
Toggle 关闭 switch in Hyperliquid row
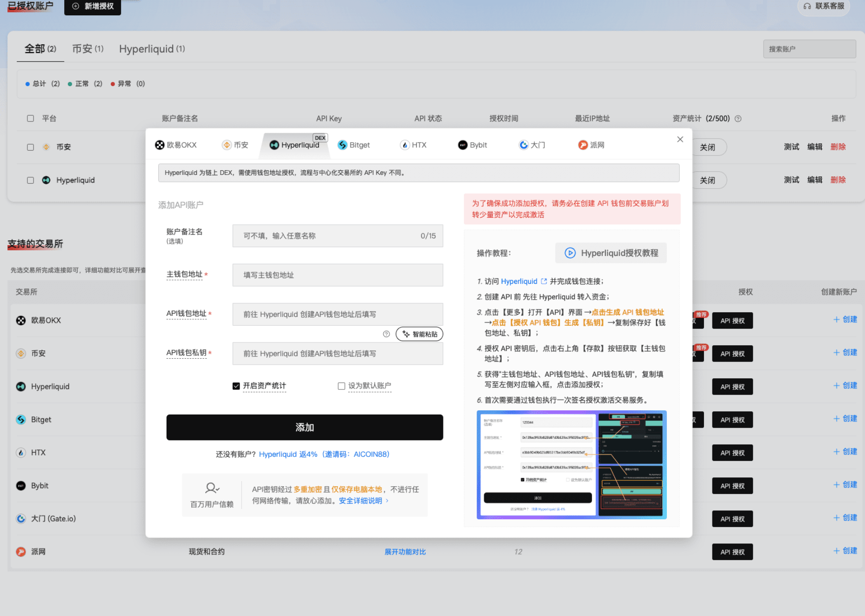coord(708,180)
